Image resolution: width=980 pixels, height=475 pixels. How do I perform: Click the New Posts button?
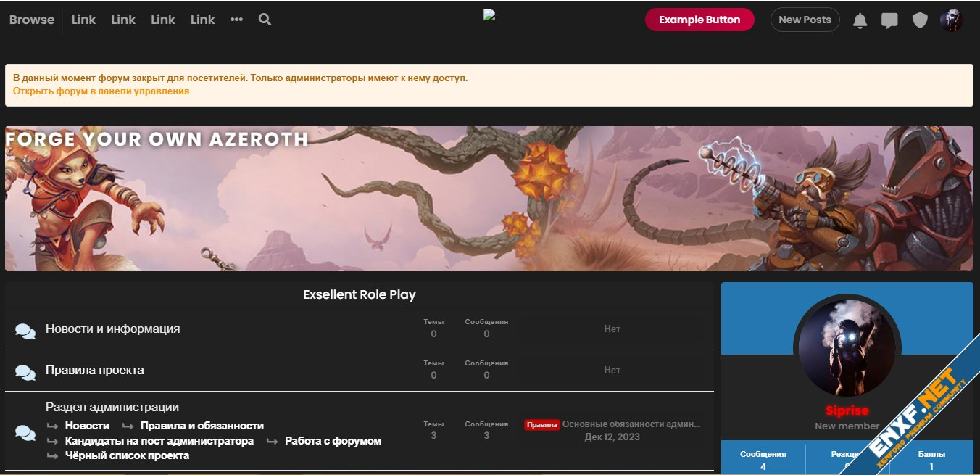(805, 20)
